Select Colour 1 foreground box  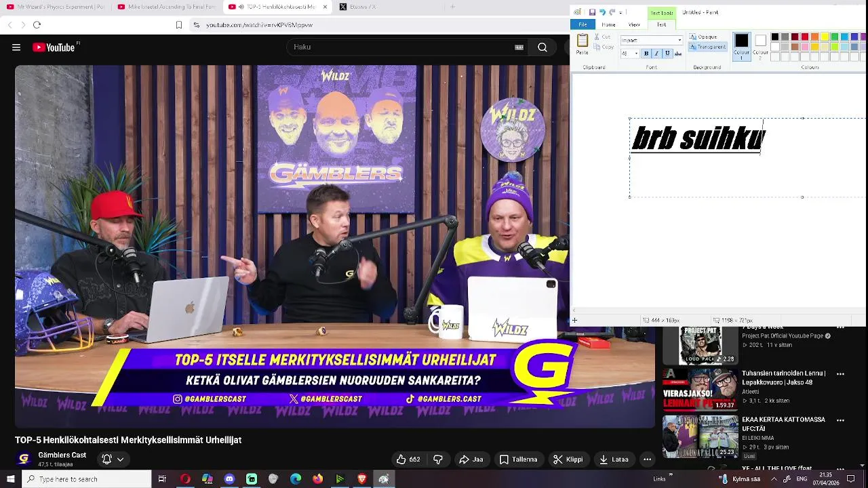[x=742, y=45]
